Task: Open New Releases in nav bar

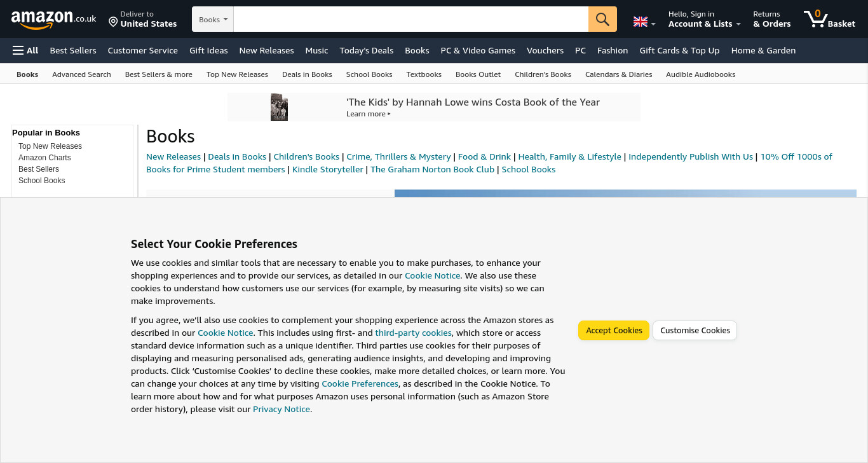Action: point(266,50)
